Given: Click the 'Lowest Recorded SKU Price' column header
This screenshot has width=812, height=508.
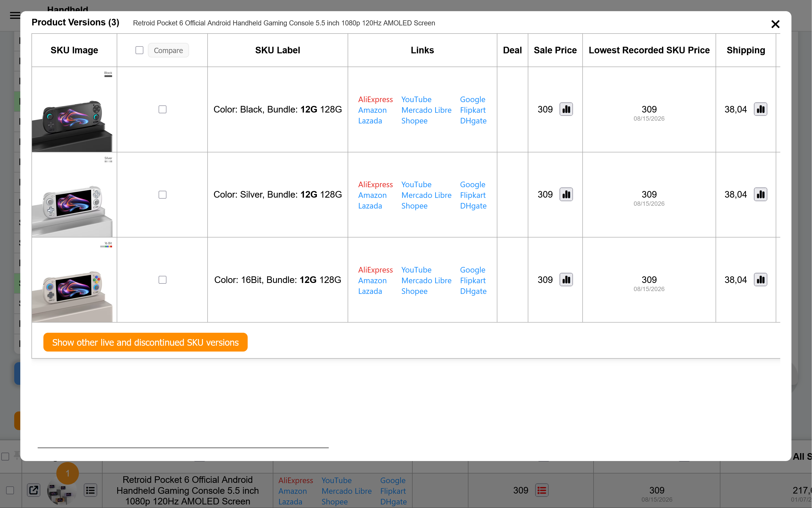Looking at the screenshot, I should 649,50.
